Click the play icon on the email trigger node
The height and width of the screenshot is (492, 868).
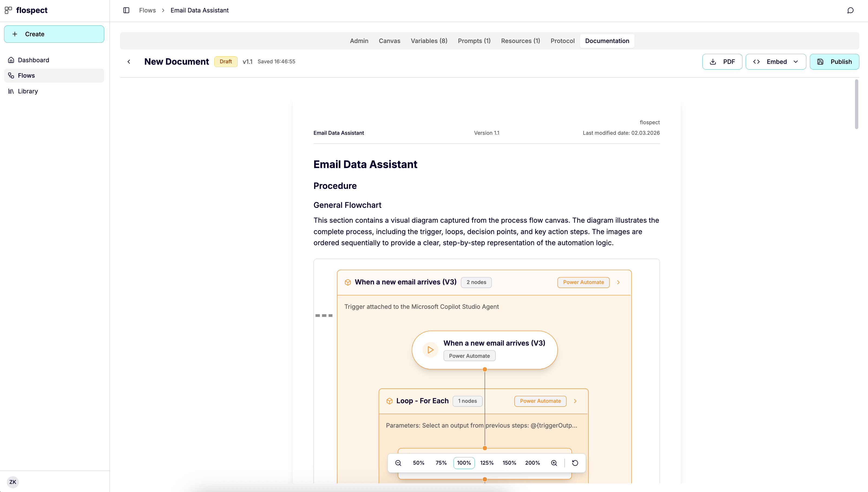coord(430,350)
